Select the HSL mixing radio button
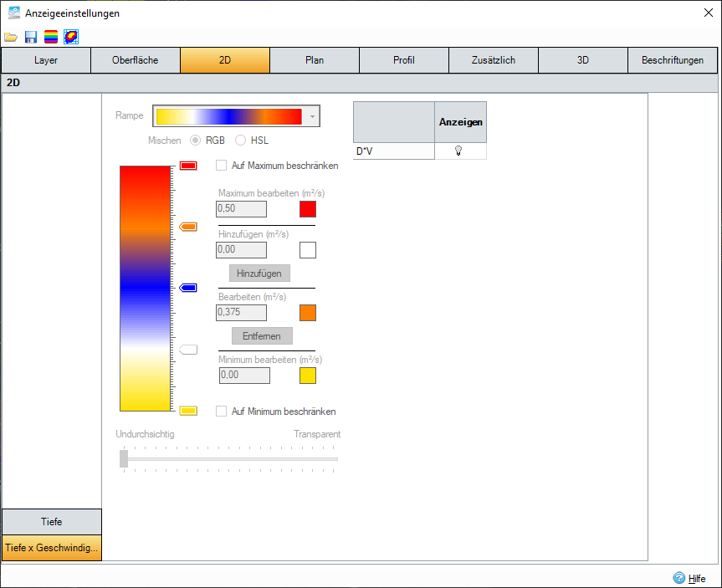The height and width of the screenshot is (588, 722). point(240,141)
